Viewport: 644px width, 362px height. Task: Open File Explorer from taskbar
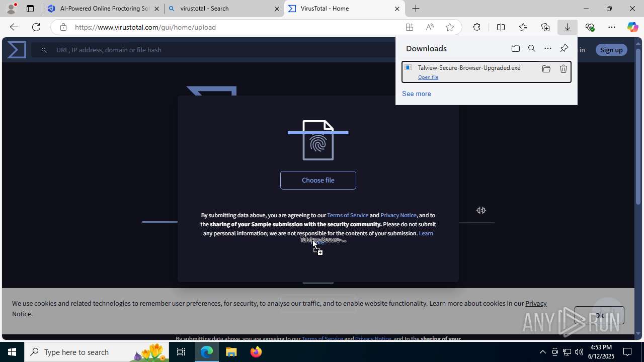coord(231,352)
